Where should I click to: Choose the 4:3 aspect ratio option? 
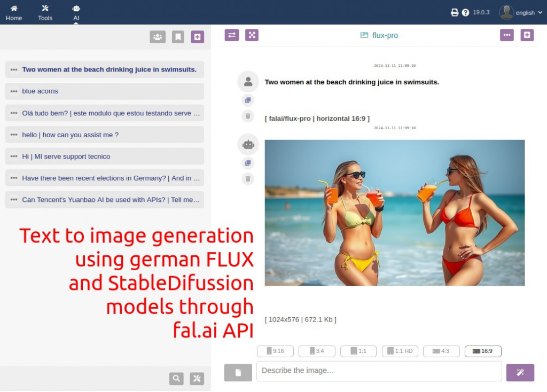coord(441,351)
